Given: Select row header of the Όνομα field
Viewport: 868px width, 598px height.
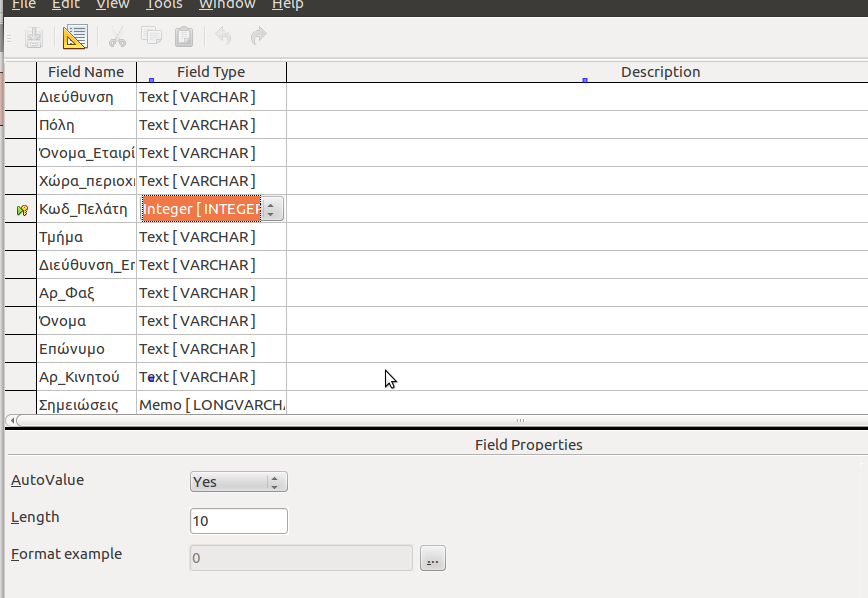Looking at the screenshot, I should pyautogui.click(x=21, y=321).
